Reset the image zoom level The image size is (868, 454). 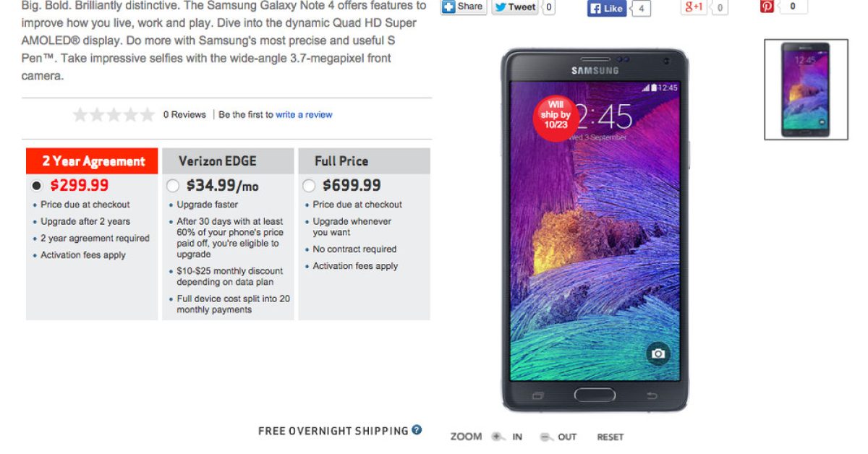pos(610,437)
